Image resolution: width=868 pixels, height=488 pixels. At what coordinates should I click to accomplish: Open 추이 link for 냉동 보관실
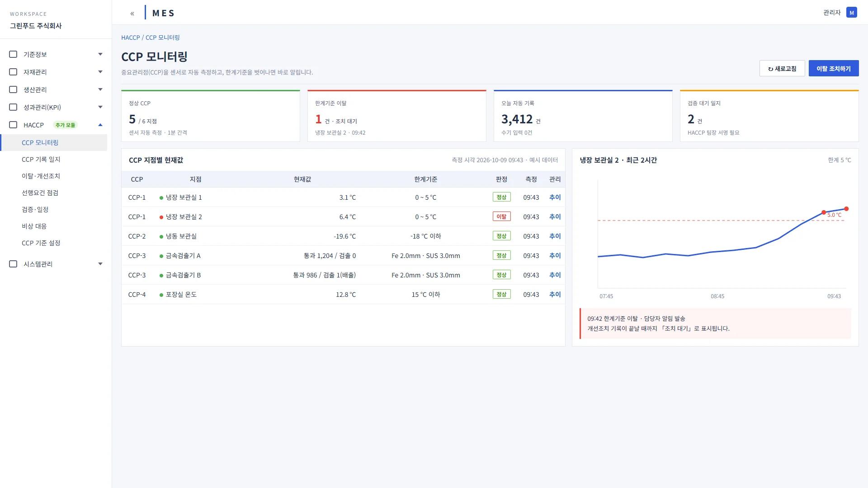click(555, 236)
